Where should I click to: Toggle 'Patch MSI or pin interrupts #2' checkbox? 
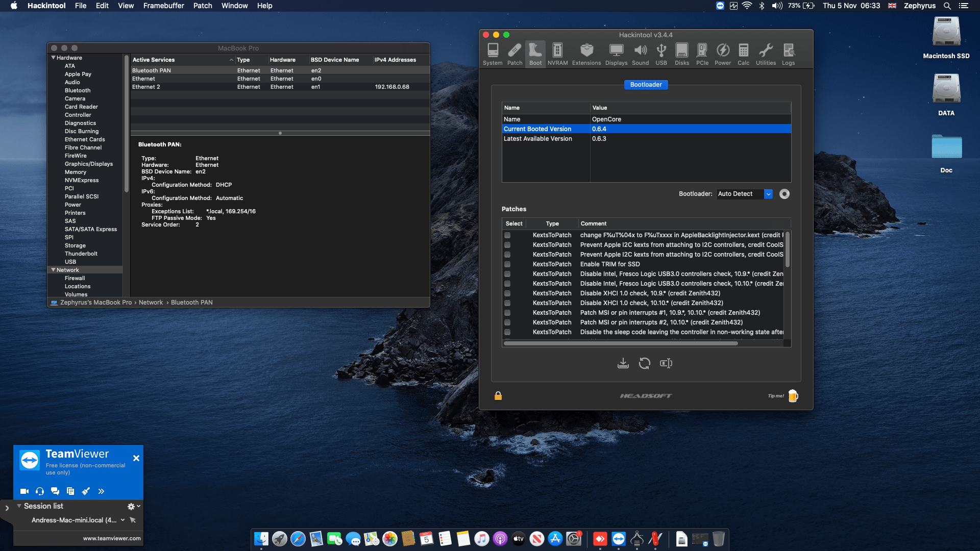pos(507,322)
